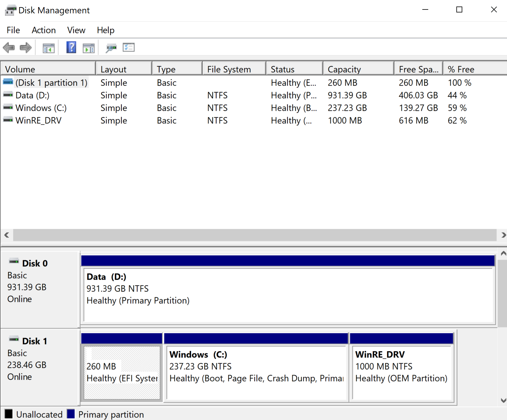Viewport: 507px width, 420px height.
Task: Click horizontal scrollbar thumb in volume list
Action: click(x=255, y=235)
